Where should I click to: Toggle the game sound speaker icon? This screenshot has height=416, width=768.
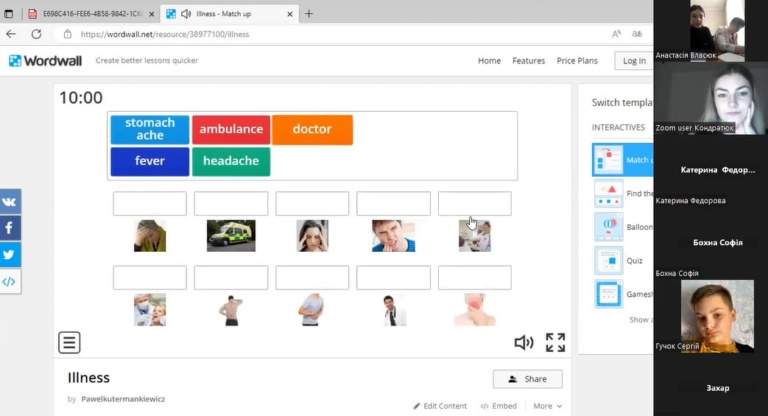[523, 343]
